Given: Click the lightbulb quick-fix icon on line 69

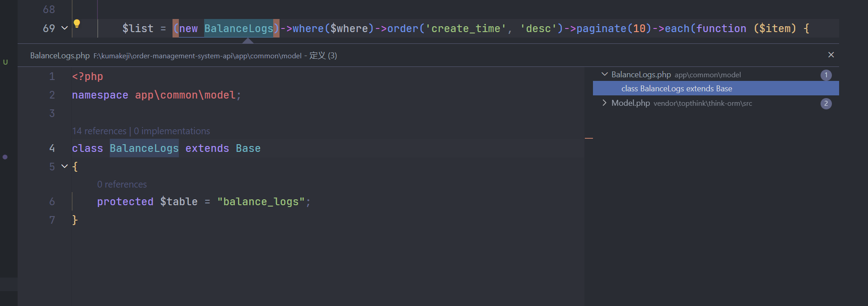Looking at the screenshot, I should pos(77,24).
